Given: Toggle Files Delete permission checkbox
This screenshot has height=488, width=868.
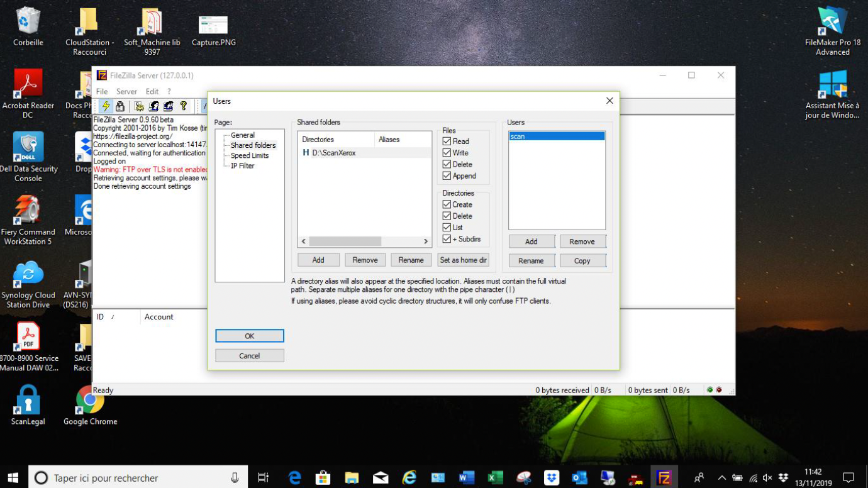Looking at the screenshot, I should 447,164.
